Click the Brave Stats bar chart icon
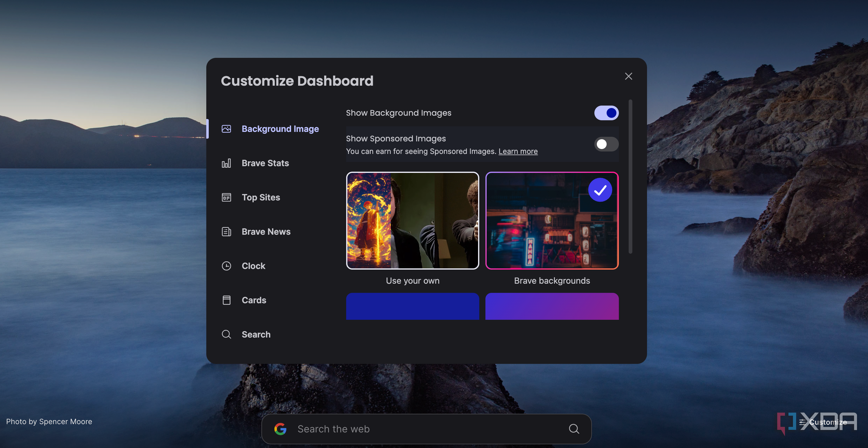 click(x=226, y=163)
